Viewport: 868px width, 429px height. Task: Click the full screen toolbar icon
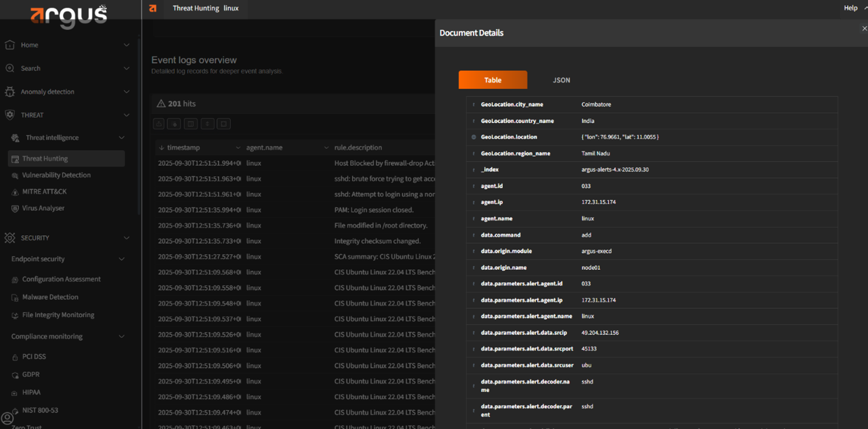tap(223, 124)
